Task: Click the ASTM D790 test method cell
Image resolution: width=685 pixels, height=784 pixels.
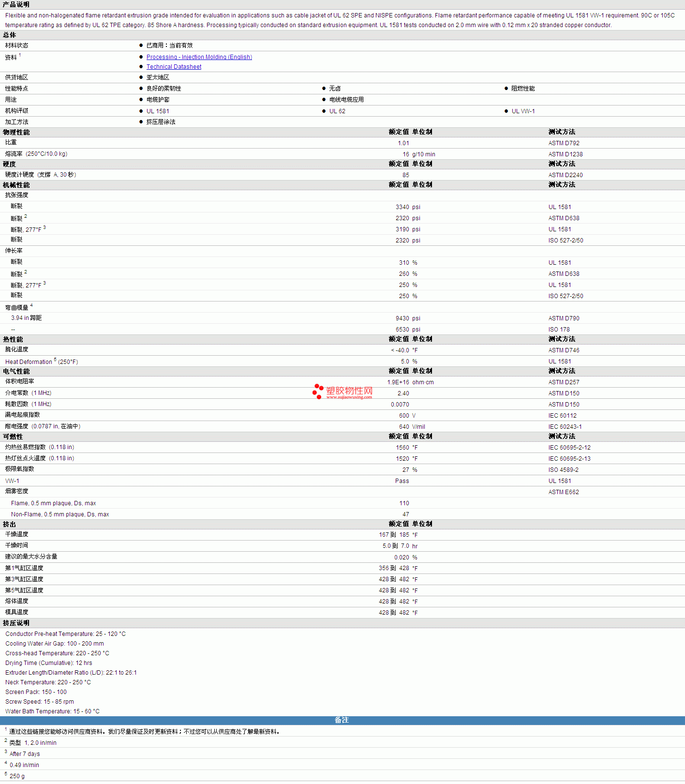Action: [564, 318]
